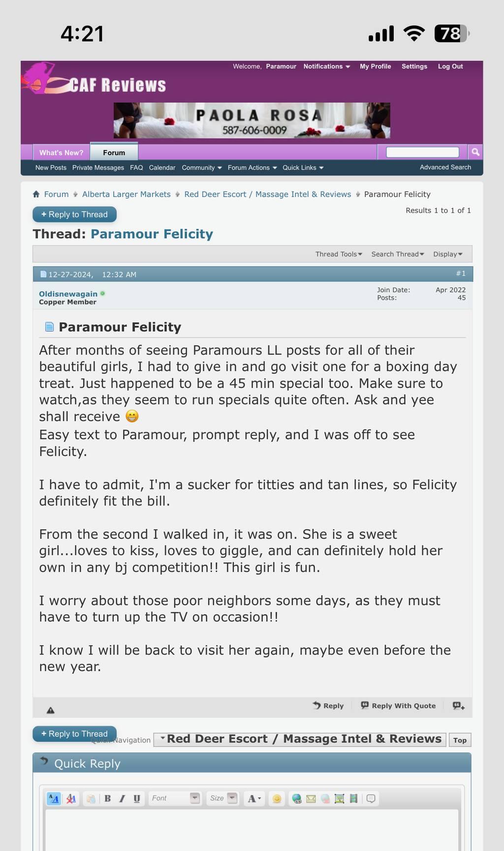Click the search magnifier icon

click(x=475, y=152)
